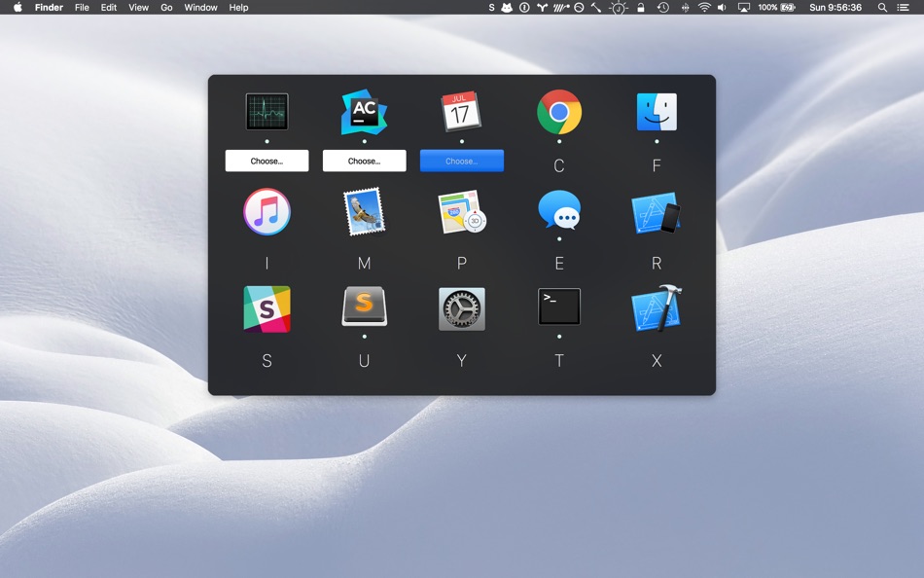Click the AirPlay display icon
The width and height of the screenshot is (924, 578).
[x=744, y=7]
